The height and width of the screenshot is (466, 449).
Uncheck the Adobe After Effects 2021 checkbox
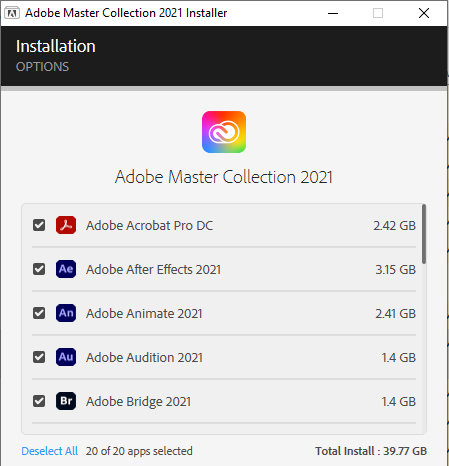click(39, 269)
